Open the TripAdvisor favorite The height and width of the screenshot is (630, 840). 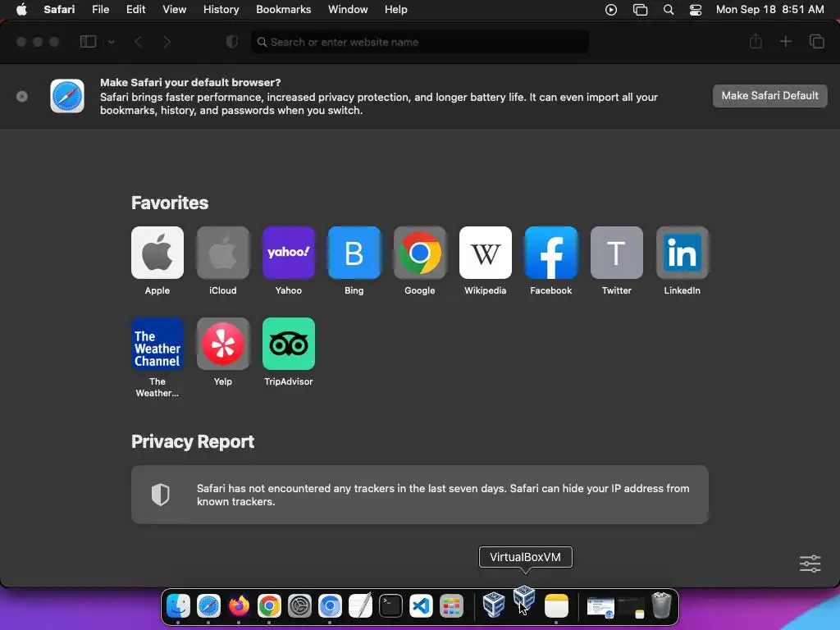(x=288, y=344)
